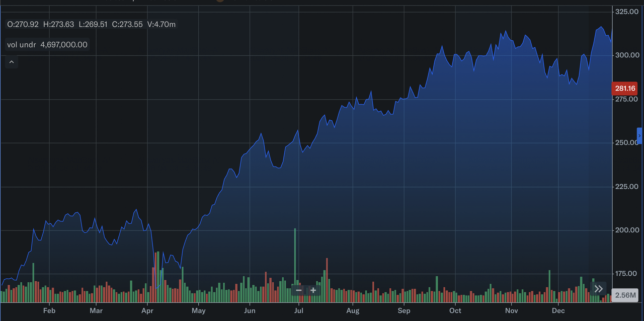Click the 225.00 price axis label
The height and width of the screenshot is (321, 644).
(627, 187)
